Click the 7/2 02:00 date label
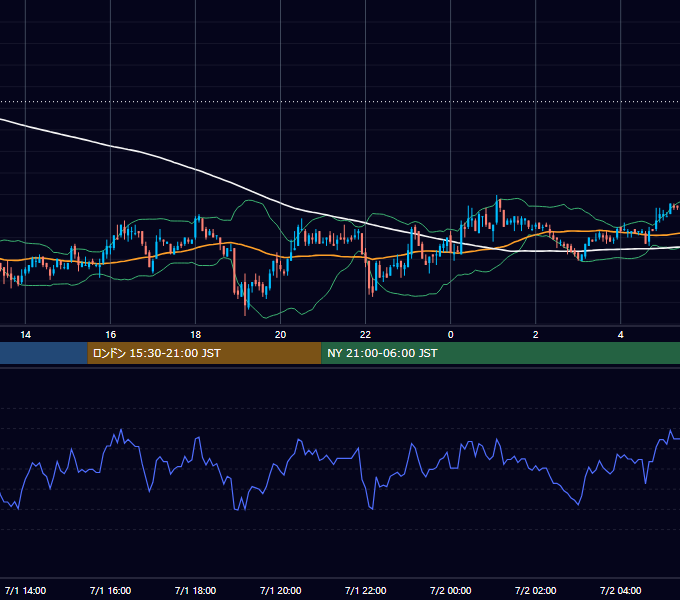 [536, 591]
